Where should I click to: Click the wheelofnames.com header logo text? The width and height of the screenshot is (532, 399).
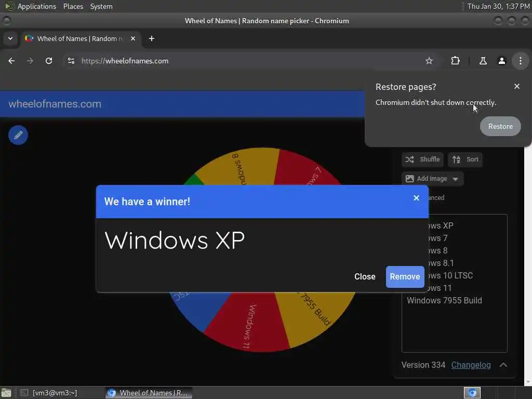pos(55,104)
